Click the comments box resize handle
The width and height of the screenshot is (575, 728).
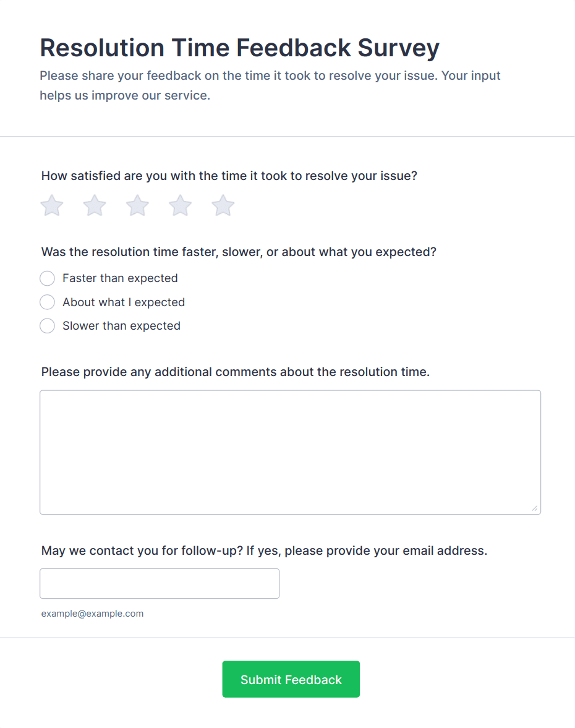click(x=535, y=508)
